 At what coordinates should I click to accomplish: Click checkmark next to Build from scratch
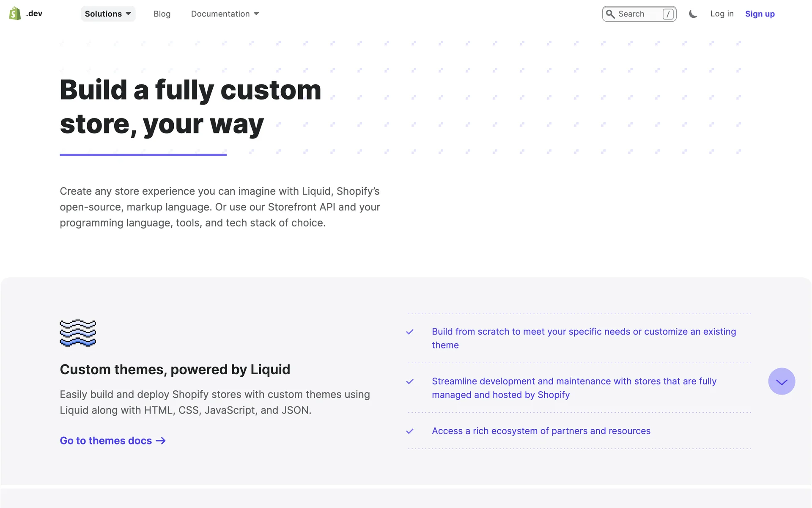pos(409,332)
